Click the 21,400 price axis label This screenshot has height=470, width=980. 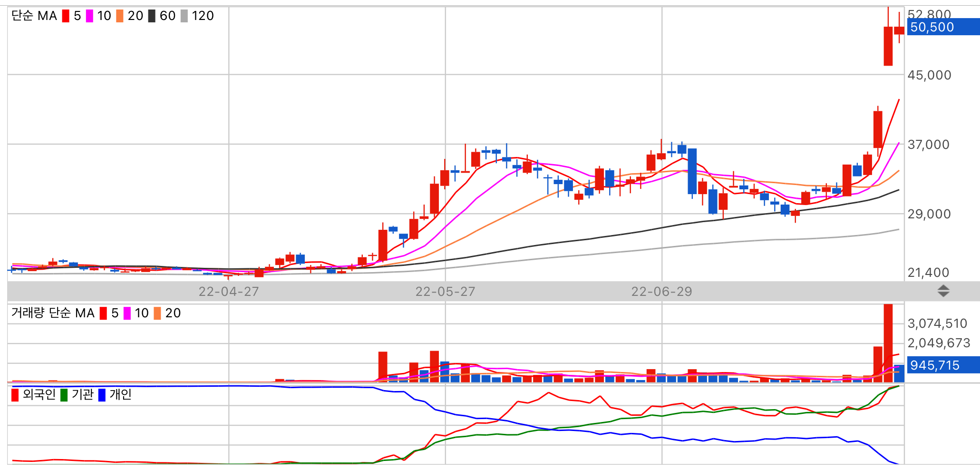pyautogui.click(x=929, y=273)
